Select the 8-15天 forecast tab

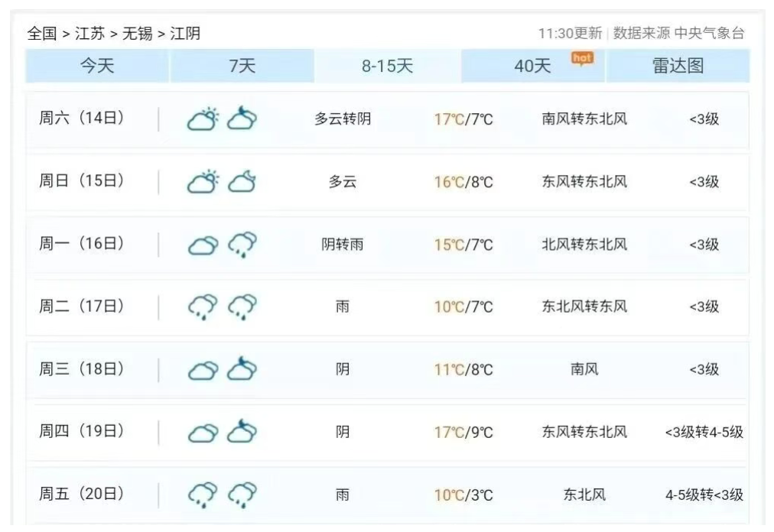tap(387, 66)
